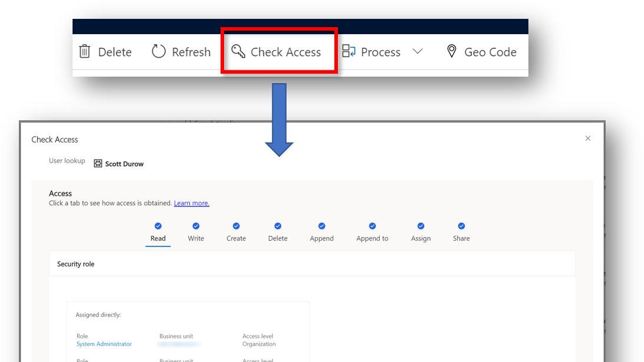Open Check Access from the command bar
Image resolution: width=644 pixels, height=362 pixels.
278,52
